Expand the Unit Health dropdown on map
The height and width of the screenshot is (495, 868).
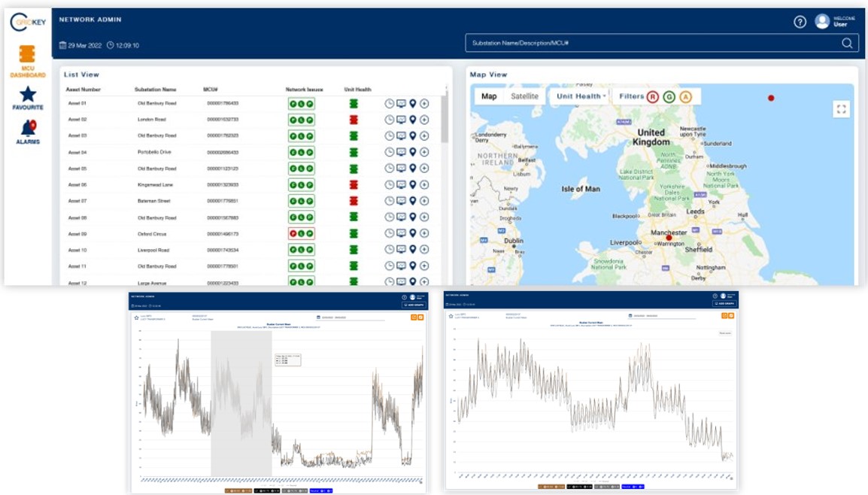coord(581,96)
